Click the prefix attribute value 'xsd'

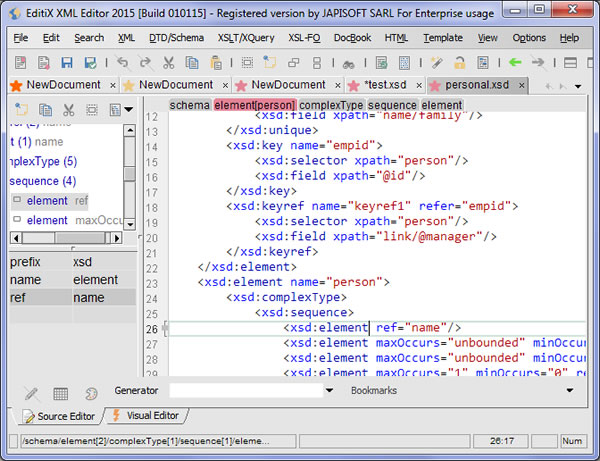click(104, 262)
